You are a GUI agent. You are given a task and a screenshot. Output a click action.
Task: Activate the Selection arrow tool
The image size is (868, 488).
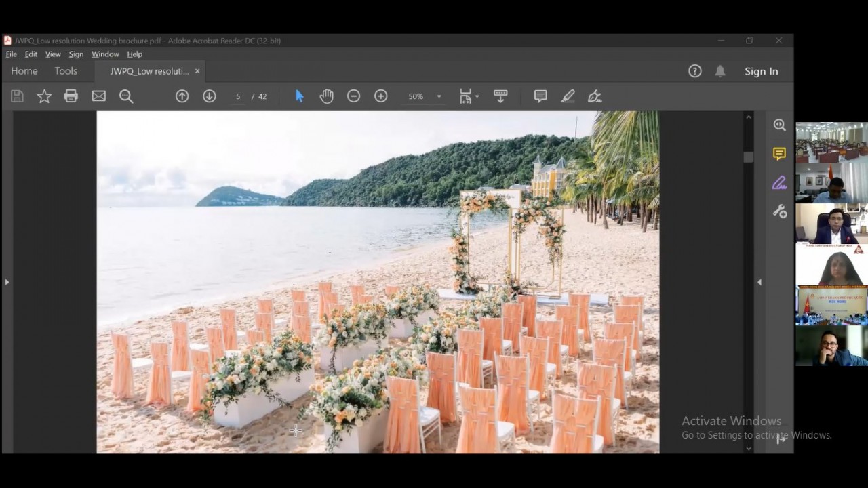(x=300, y=96)
